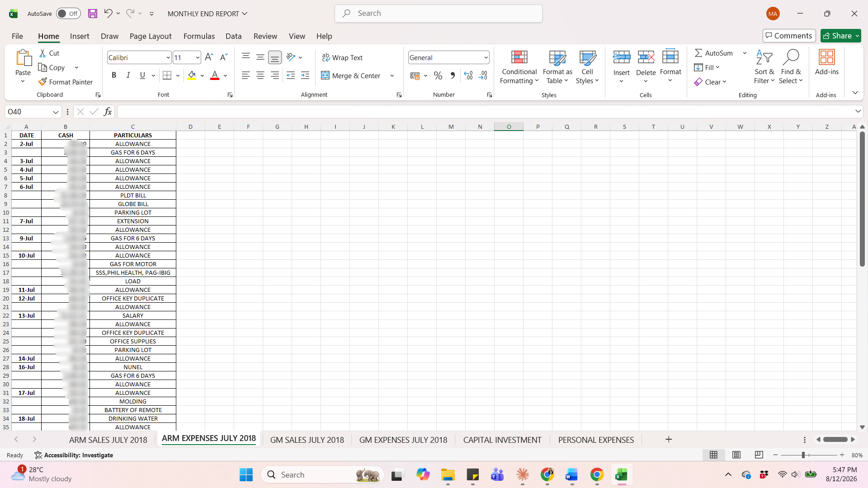
Task: Increase font size with larger A icon
Action: 209,57
